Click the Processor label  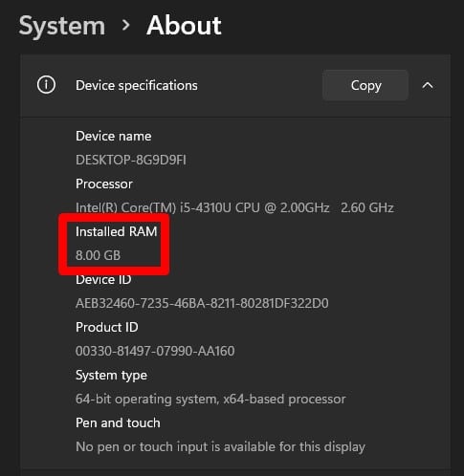[104, 184]
